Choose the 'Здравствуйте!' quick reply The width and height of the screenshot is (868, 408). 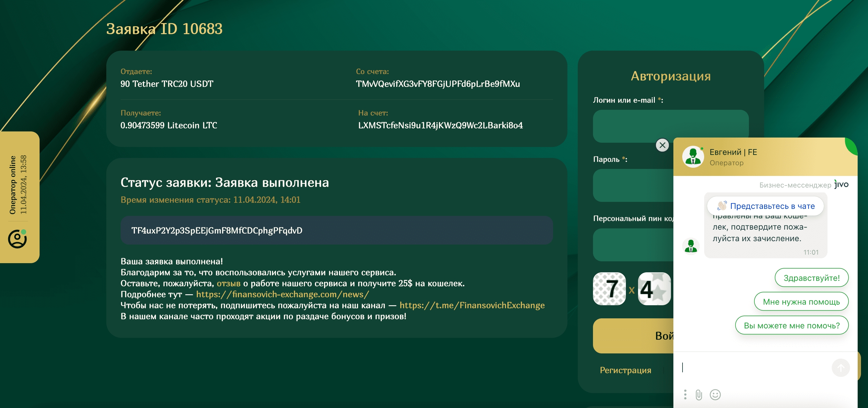[x=811, y=278]
